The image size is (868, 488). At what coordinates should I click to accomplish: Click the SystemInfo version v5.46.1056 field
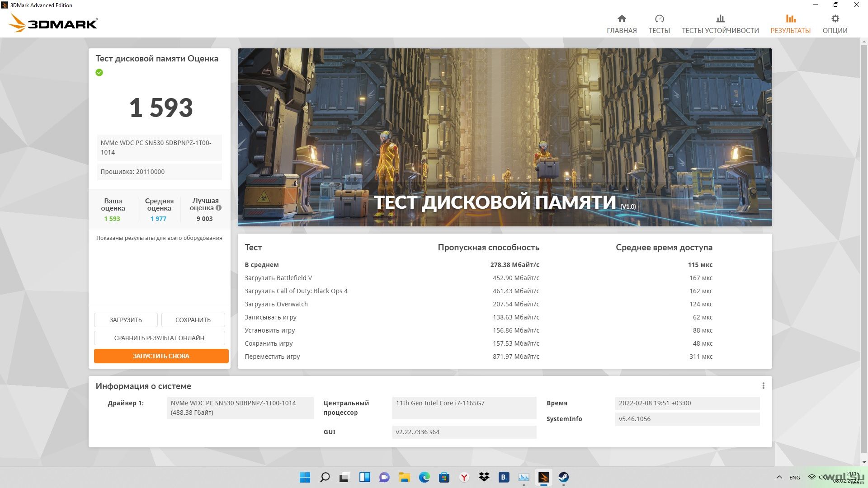click(x=687, y=419)
